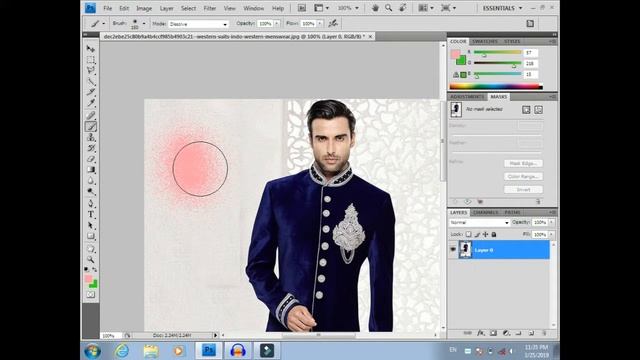The image size is (640, 360).
Task: Click the Color Range button
Action: (523, 176)
